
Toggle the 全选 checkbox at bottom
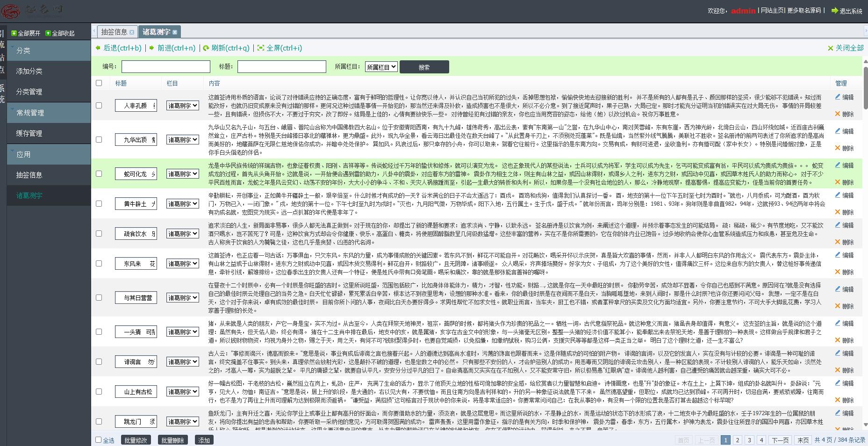[98, 439]
